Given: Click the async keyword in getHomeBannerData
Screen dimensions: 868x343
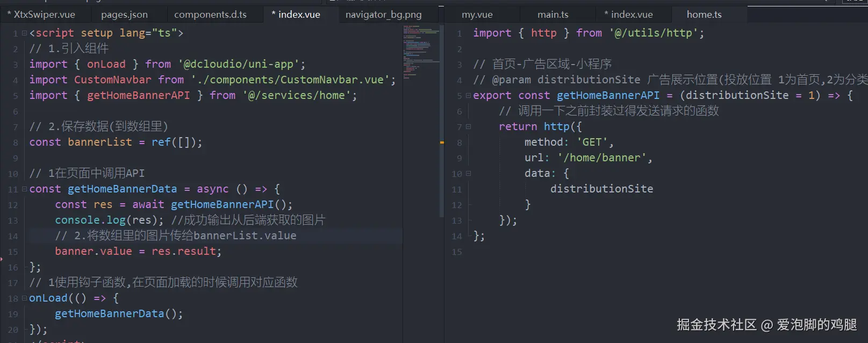Looking at the screenshot, I should click(213, 189).
